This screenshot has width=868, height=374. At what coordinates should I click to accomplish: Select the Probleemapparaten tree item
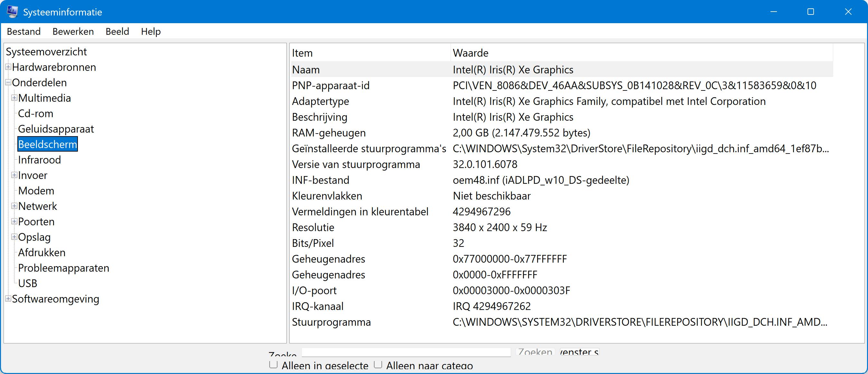point(64,268)
